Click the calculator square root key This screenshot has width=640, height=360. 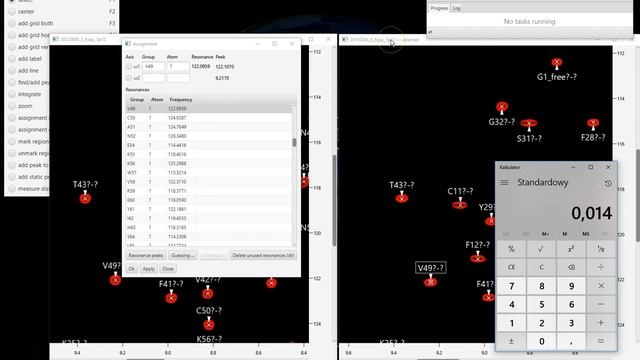click(x=541, y=249)
